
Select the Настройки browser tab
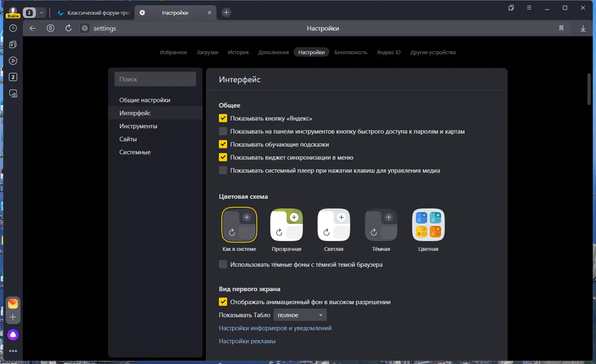[175, 13]
